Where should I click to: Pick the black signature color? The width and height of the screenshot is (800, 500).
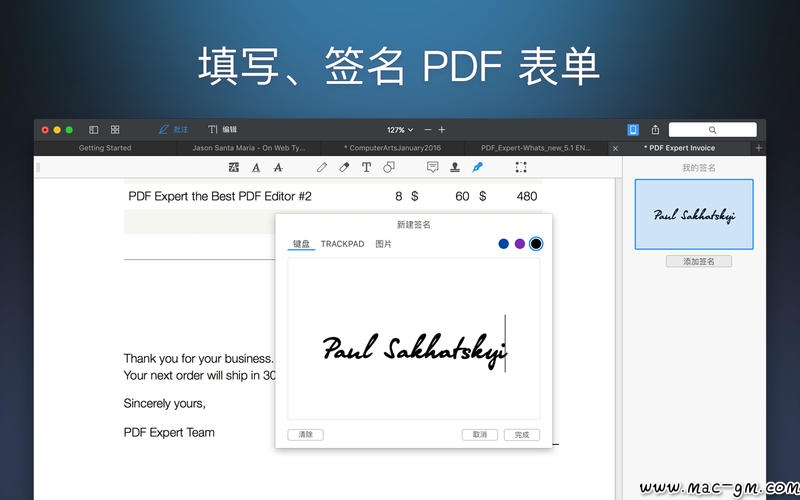pos(536,244)
